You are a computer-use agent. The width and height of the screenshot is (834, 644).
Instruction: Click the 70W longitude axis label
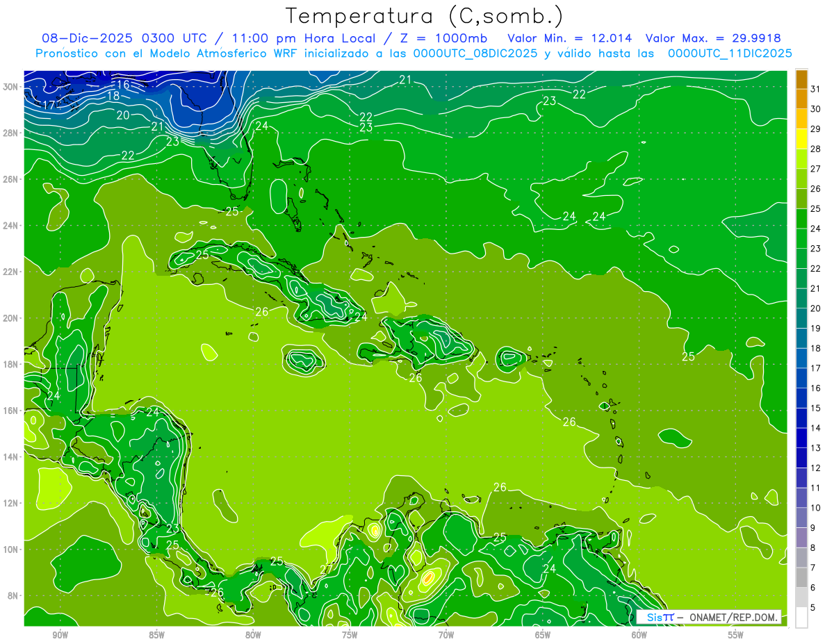click(446, 635)
